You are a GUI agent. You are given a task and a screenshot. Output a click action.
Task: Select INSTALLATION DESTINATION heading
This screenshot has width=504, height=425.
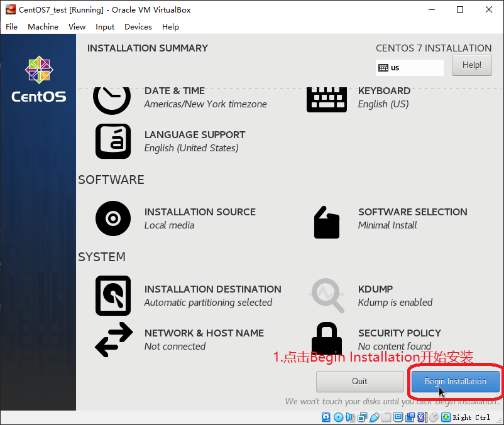click(x=213, y=289)
